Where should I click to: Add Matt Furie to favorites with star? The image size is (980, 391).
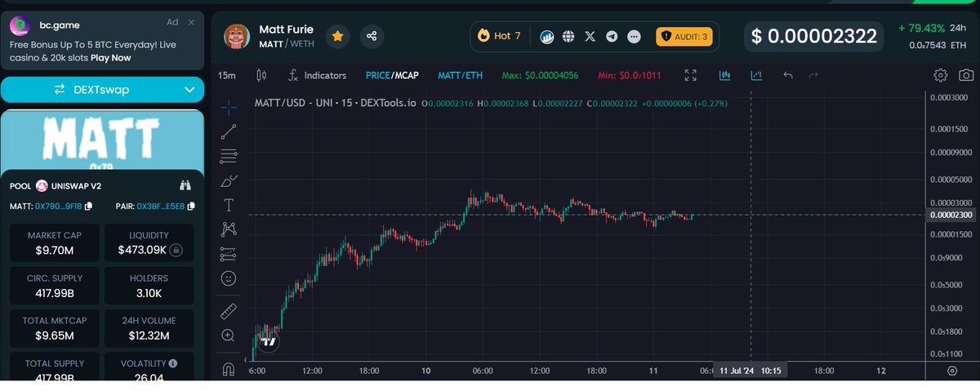338,37
